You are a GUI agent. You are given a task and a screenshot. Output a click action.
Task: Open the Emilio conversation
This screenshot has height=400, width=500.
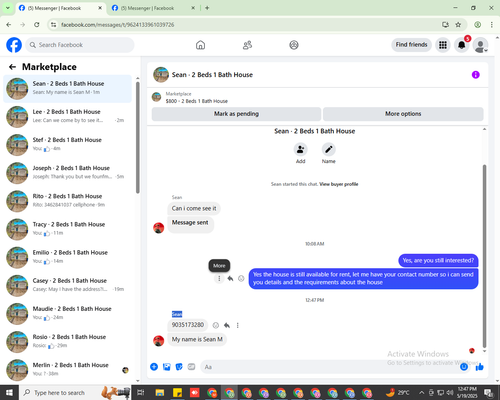click(67, 258)
